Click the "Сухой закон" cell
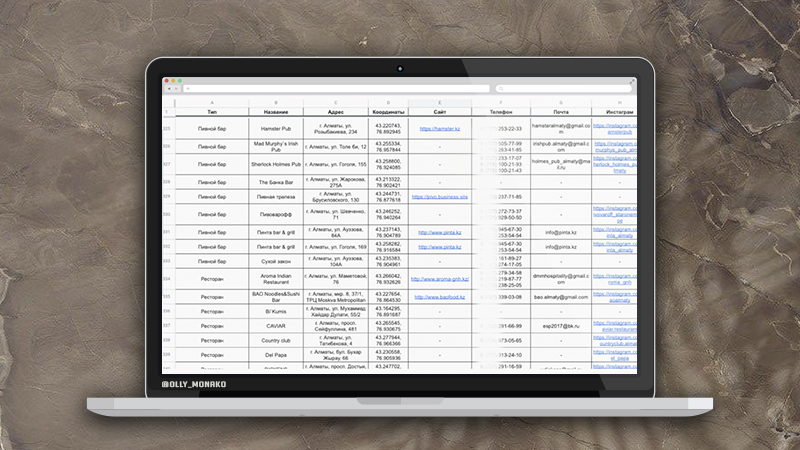This screenshot has width=800, height=450. click(276, 261)
